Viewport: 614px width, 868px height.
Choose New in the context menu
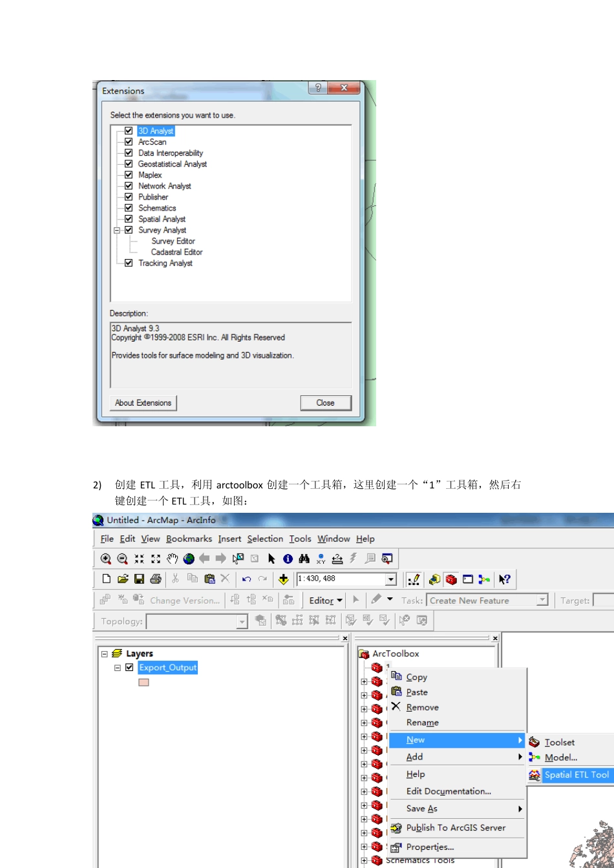point(456,740)
